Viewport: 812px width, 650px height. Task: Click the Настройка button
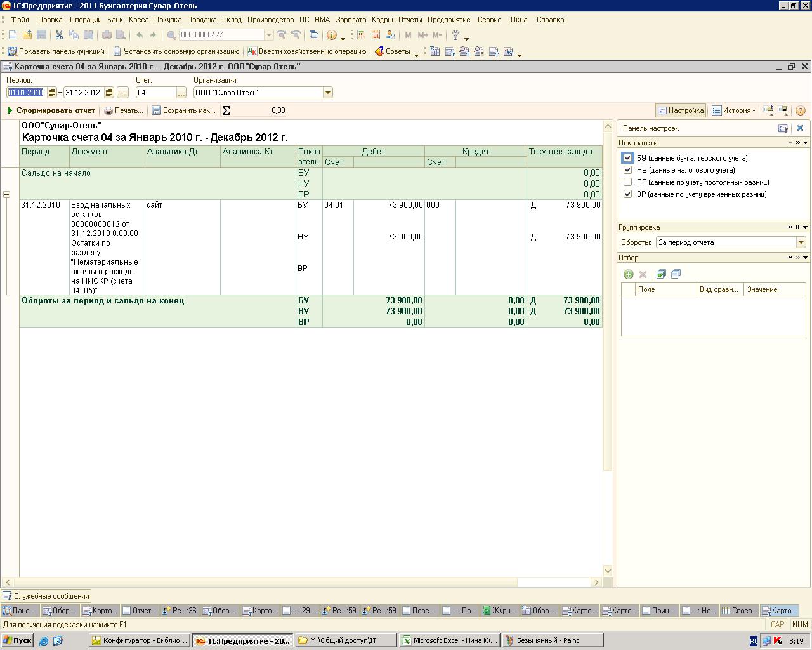(x=681, y=110)
